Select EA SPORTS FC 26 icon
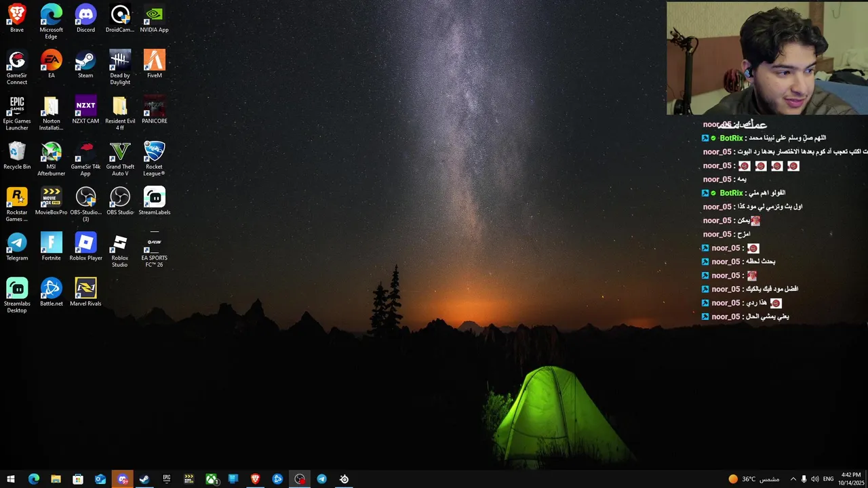The height and width of the screenshot is (488, 868). point(154,250)
